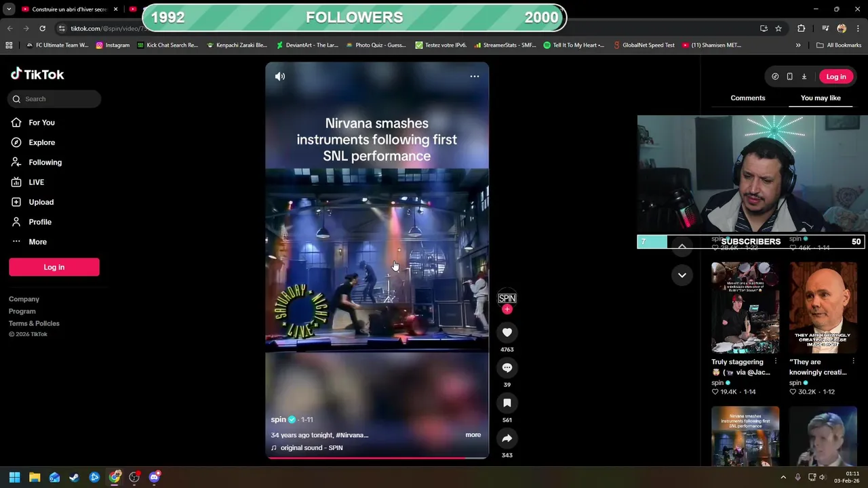Switch to the Comments tab
The height and width of the screenshot is (488, 868).
click(x=748, y=98)
